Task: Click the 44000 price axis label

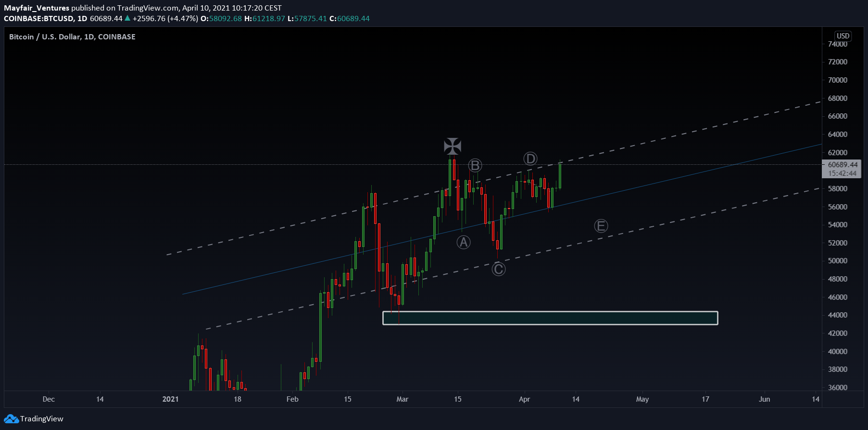Action: click(x=838, y=315)
